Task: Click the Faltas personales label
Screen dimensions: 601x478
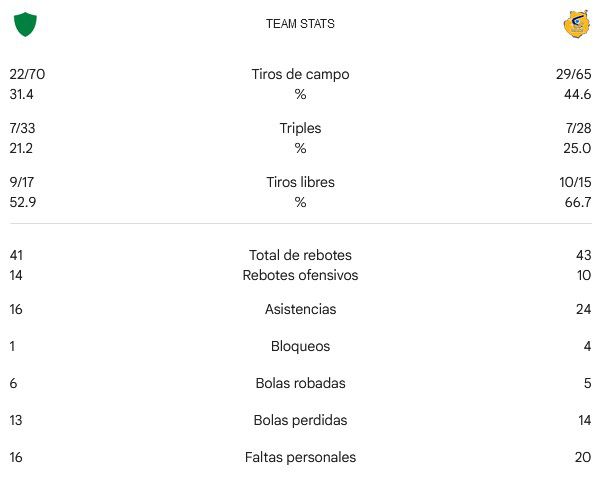Action: 300,457
